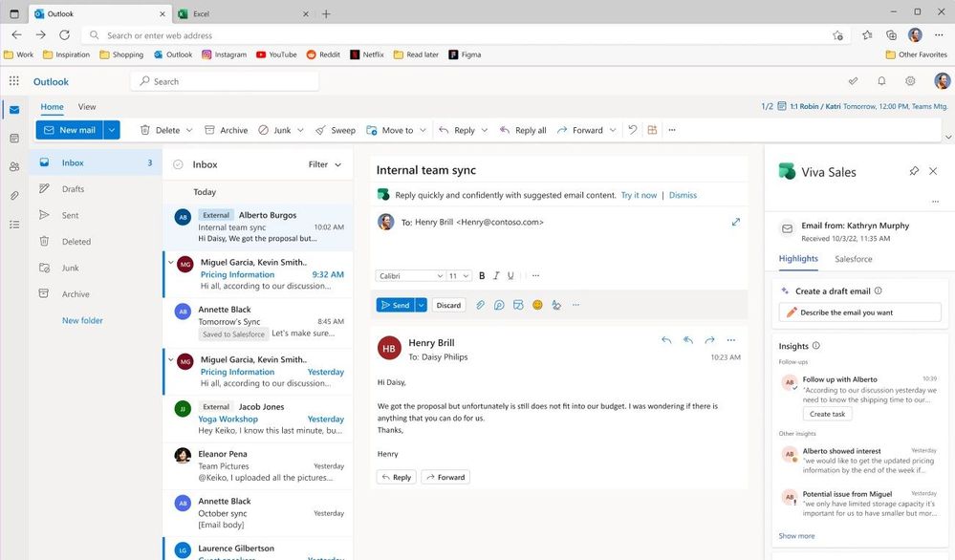This screenshot has height=560, width=955.
Task: Collapse the first Miguel Garcia conversation
Action: [x=170, y=263]
